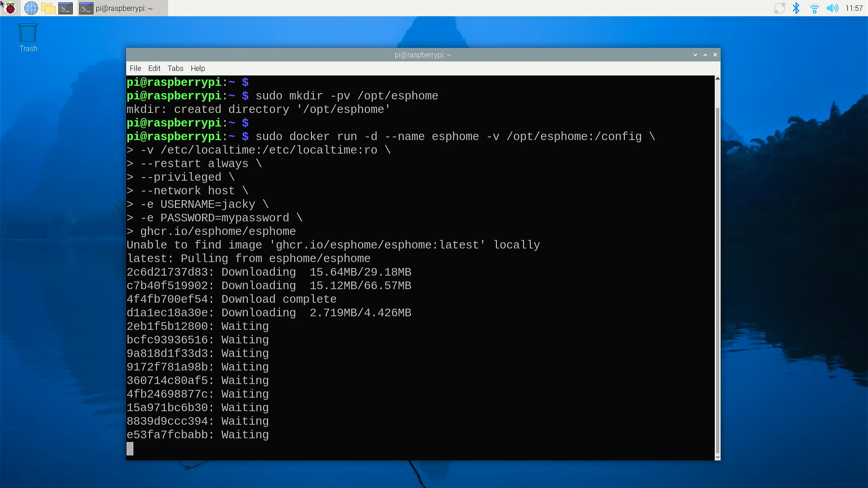
Task: Open the Edit menu in terminal
Action: click(154, 68)
